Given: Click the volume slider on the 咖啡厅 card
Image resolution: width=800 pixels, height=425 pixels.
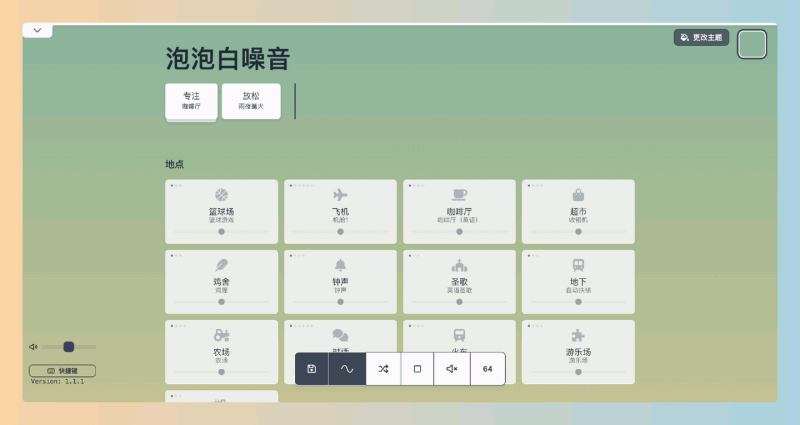Looking at the screenshot, I should click(x=459, y=232).
